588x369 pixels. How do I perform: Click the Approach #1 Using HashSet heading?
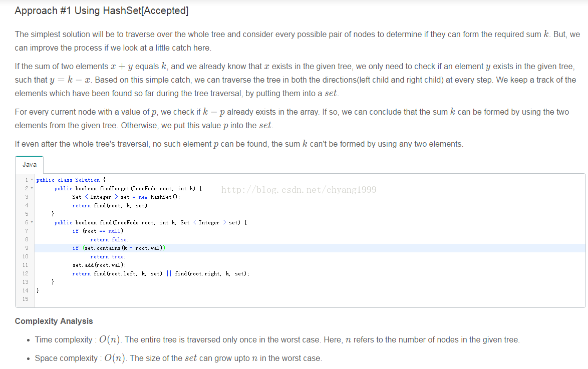pos(102,11)
